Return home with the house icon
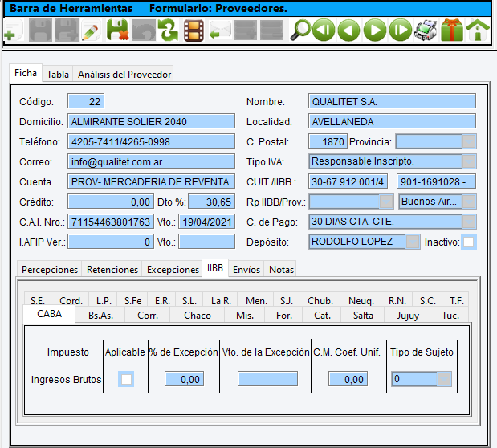This screenshot has height=448, width=497. click(x=478, y=31)
